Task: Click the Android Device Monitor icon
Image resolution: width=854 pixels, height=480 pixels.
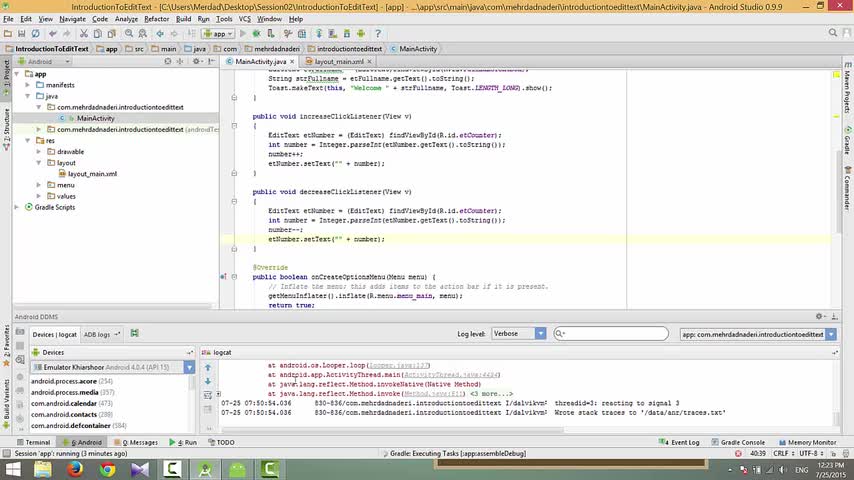Action: (361, 34)
